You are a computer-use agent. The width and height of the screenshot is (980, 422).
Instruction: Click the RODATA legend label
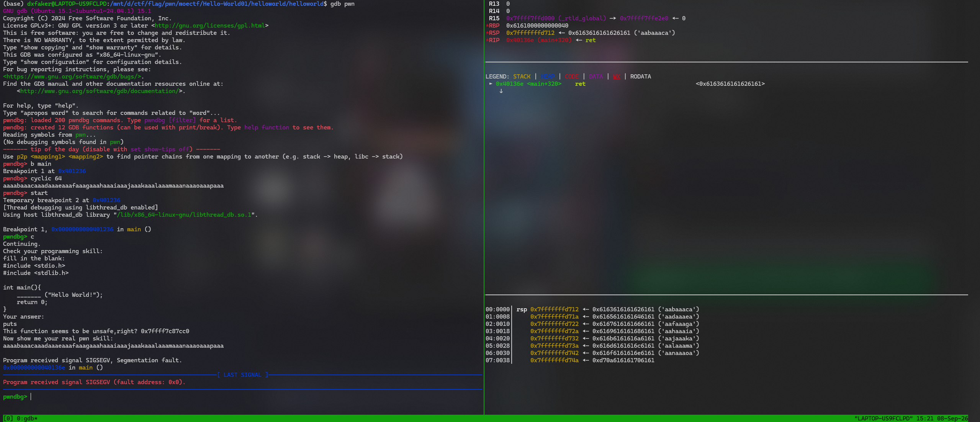641,77
